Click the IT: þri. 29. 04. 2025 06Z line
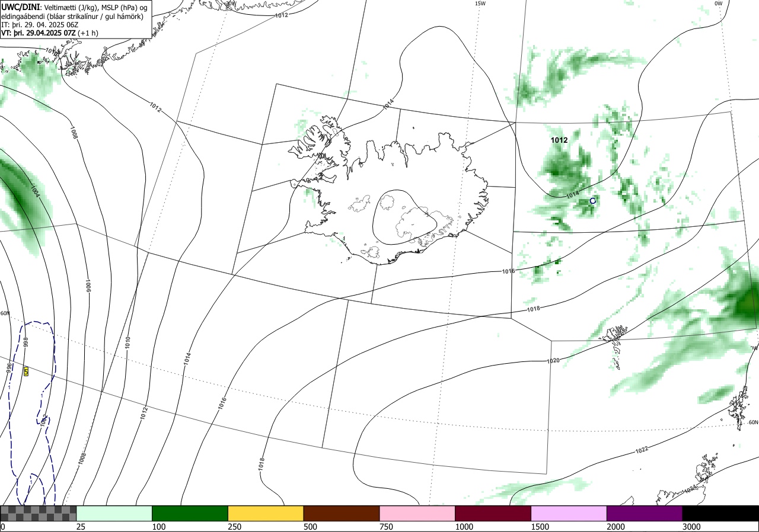The image size is (759, 532). 40,25
